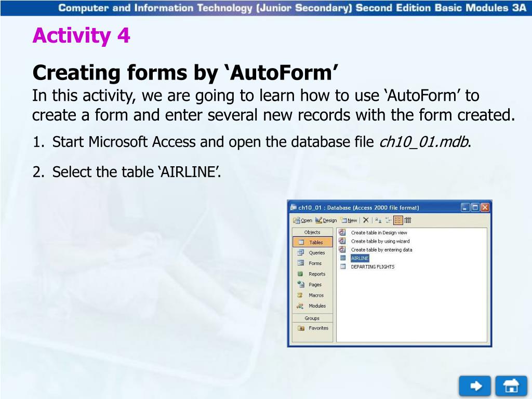Select the AIRLINE table
This screenshot has width=532, height=399.
360,258
